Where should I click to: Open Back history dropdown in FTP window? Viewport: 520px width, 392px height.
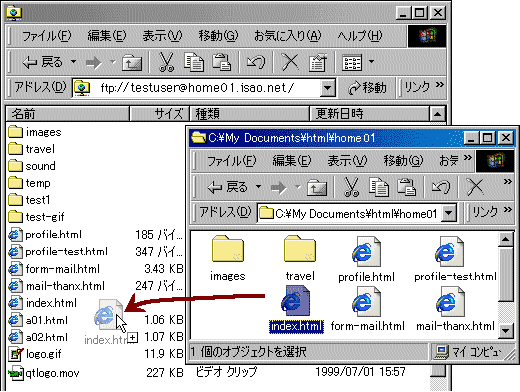(x=73, y=62)
